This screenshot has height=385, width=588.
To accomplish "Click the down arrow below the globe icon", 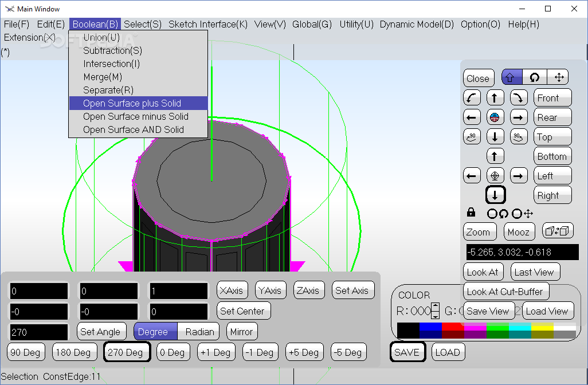I will tap(495, 137).
